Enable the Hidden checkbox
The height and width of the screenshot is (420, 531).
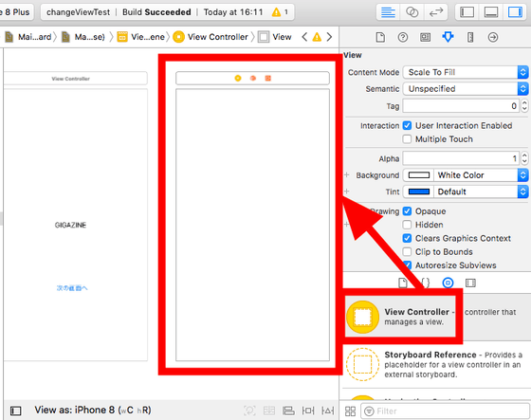point(407,225)
